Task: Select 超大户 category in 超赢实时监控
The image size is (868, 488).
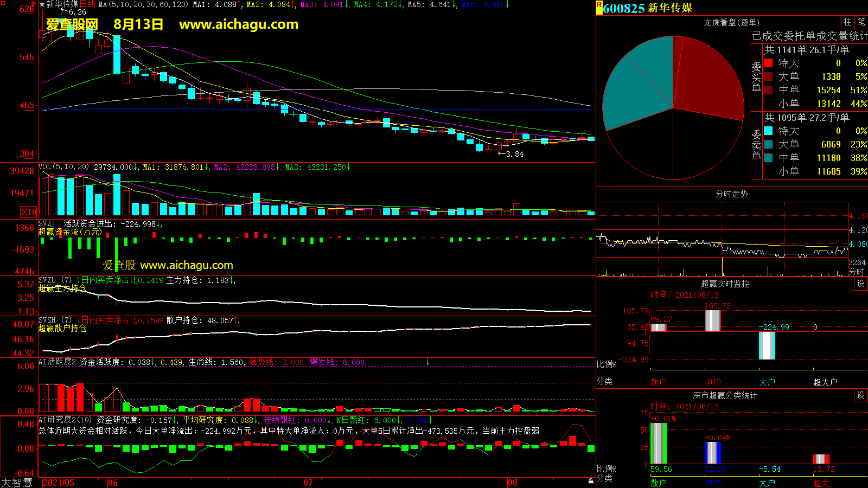Action: 825,382
